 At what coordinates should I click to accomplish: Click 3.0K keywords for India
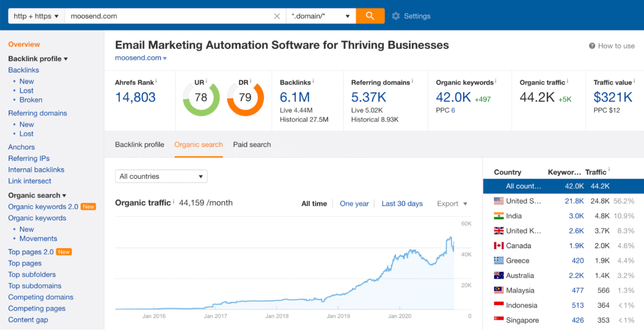576,216
